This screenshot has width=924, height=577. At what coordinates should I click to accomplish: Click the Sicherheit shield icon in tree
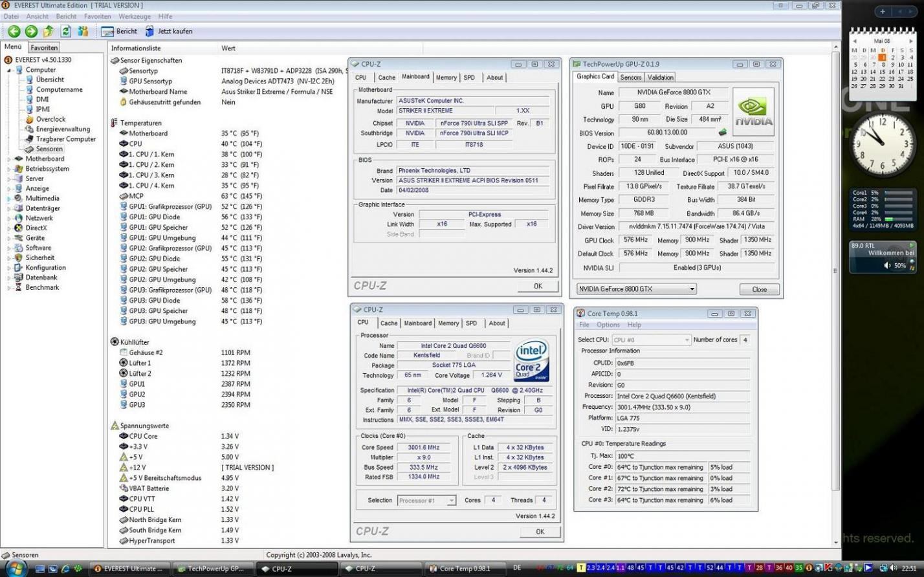click(x=19, y=257)
